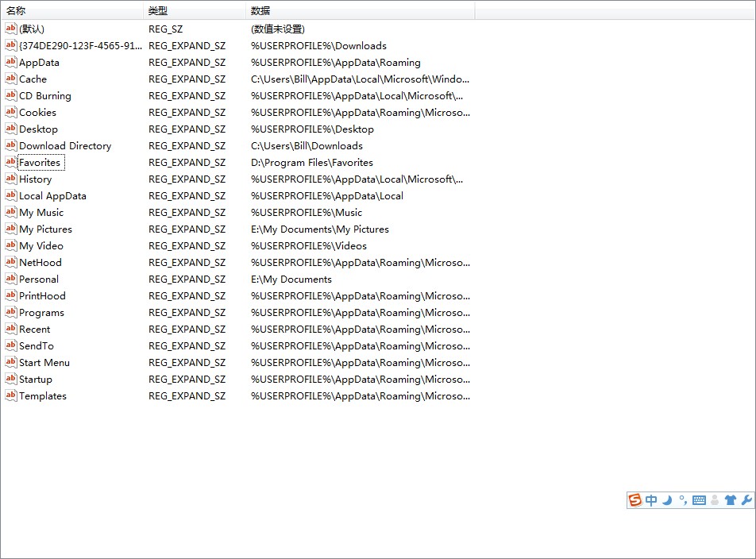
Task: Click the REG_SZ type cell
Action: [166, 29]
